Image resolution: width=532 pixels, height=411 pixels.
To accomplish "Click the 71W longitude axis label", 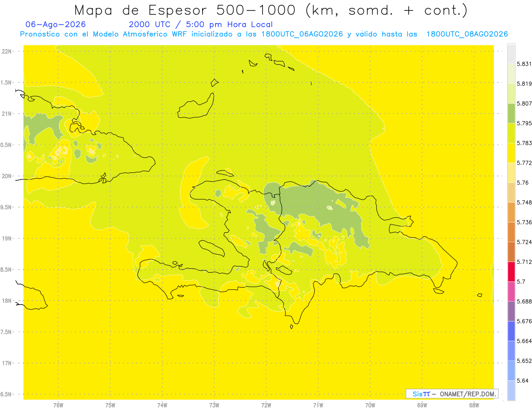I will coord(318,405).
